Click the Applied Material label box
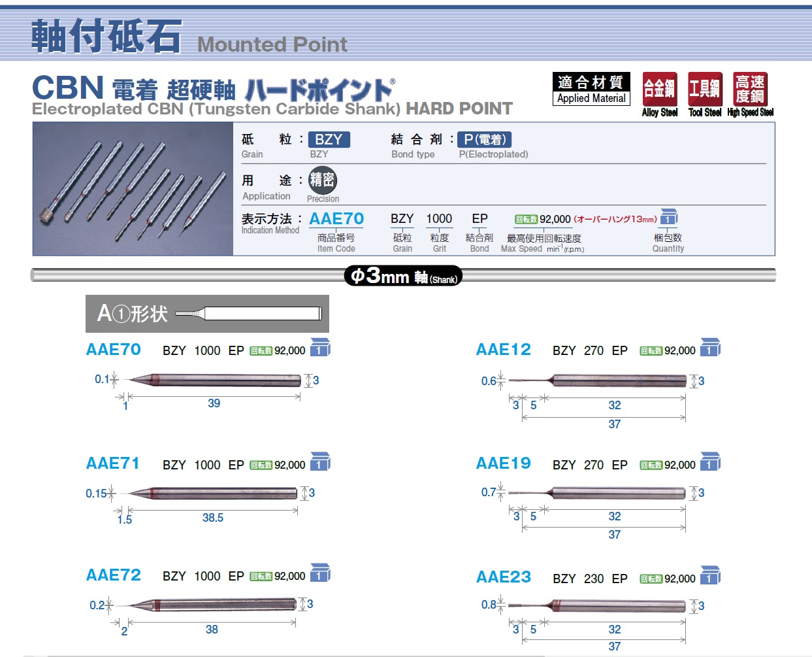Screen dimensions: 812x657 click(x=591, y=90)
